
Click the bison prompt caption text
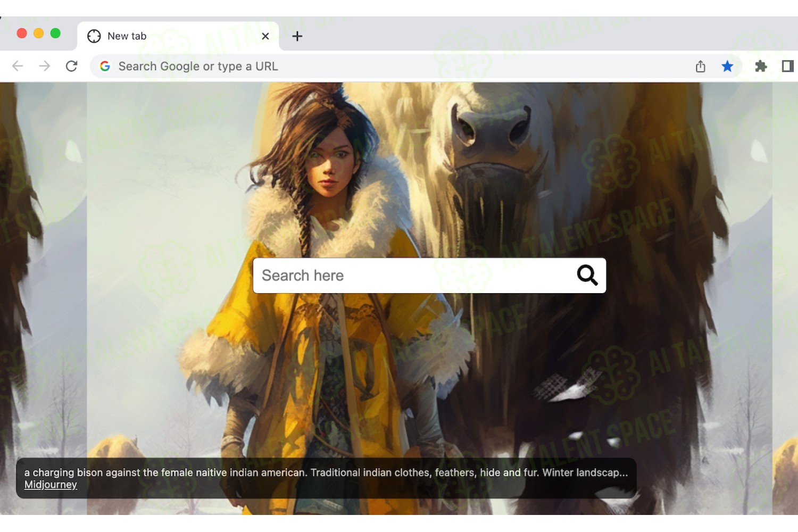click(x=326, y=472)
